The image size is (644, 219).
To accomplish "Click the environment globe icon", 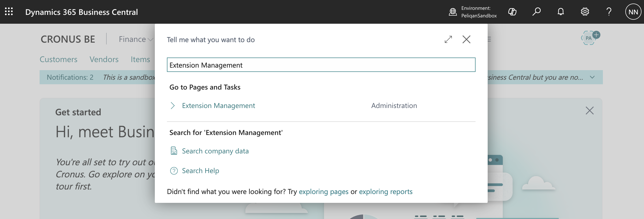I will (453, 12).
